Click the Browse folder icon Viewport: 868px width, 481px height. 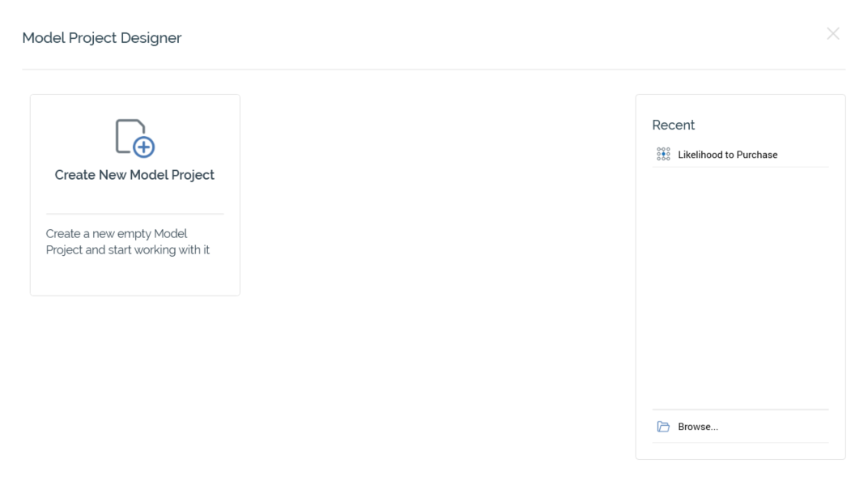663,427
